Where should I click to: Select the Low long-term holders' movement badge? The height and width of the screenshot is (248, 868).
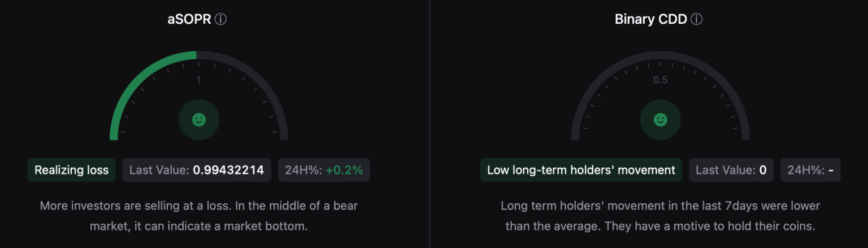[x=581, y=170]
